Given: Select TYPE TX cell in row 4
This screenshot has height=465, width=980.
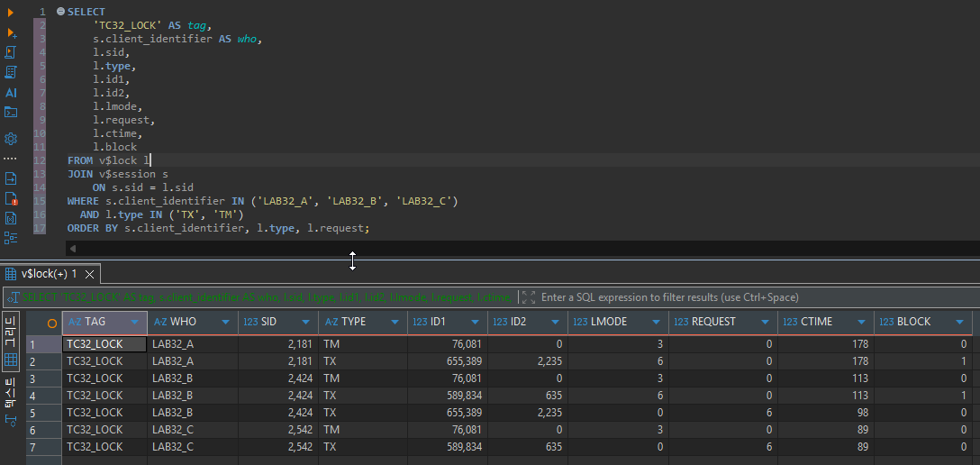Looking at the screenshot, I should click(362, 396).
